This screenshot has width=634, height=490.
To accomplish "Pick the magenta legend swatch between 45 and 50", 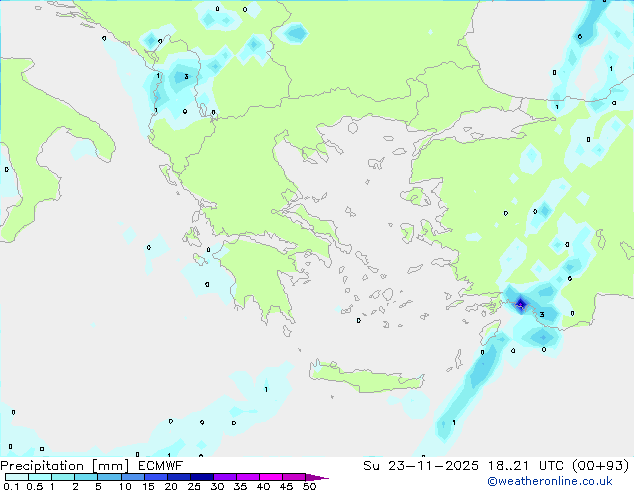I will point(296,478).
